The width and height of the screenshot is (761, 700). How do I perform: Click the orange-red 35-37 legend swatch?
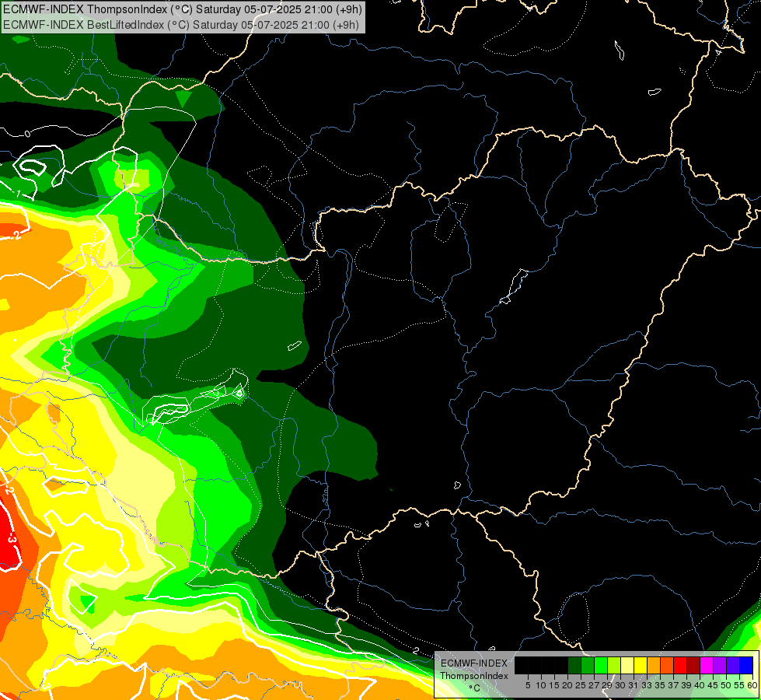point(667,665)
